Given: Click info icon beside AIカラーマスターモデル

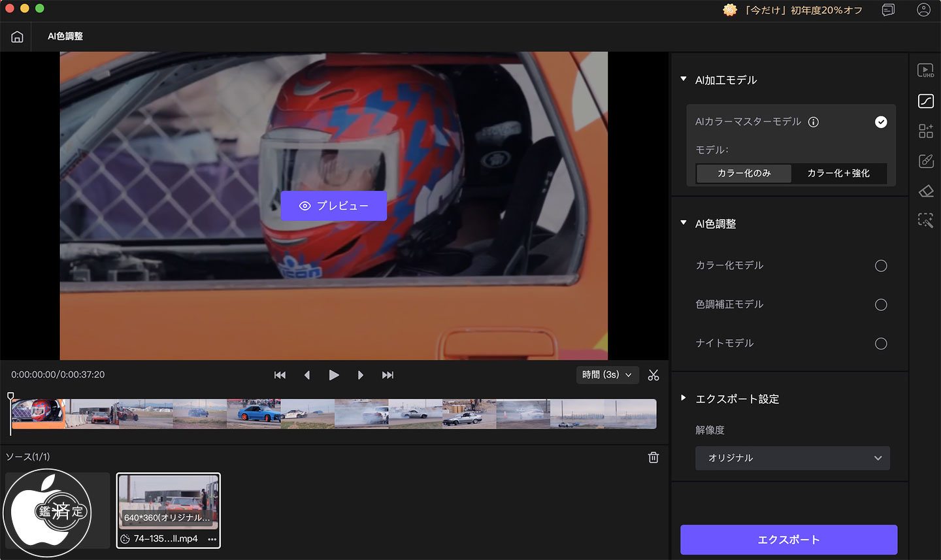Looking at the screenshot, I should 814,122.
